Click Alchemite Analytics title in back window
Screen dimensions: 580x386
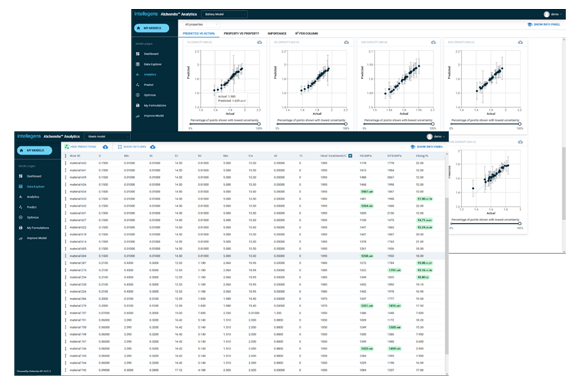pyautogui.click(x=179, y=14)
